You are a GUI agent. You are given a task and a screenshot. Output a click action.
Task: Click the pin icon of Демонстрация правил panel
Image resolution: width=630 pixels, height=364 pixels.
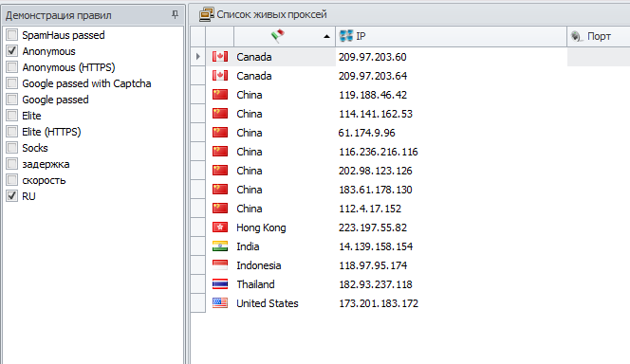[x=175, y=15]
